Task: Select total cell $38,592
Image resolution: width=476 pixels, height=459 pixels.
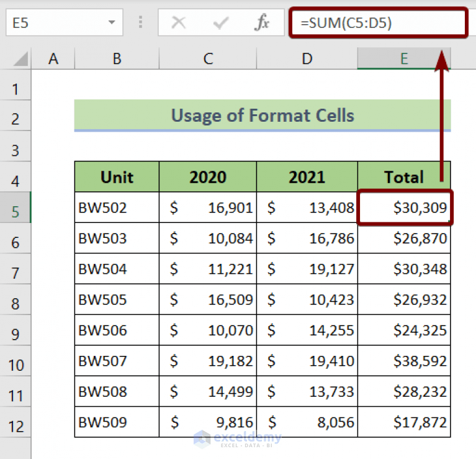Action: click(404, 361)
